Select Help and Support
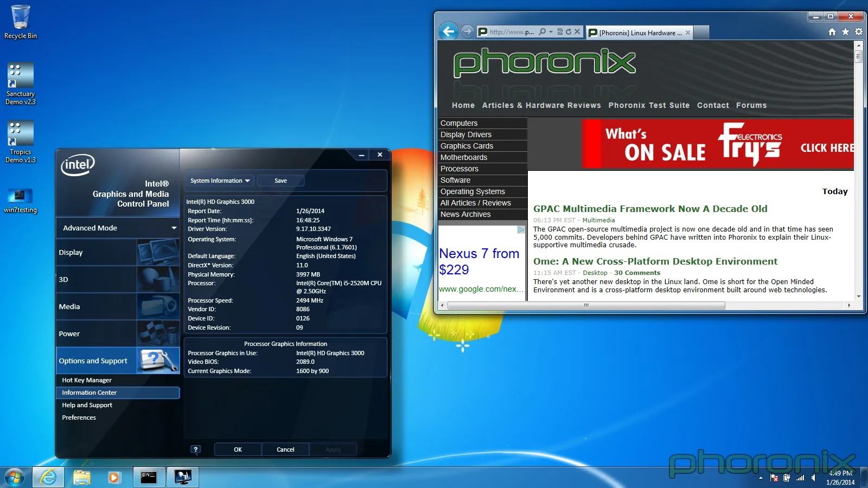 87,405
